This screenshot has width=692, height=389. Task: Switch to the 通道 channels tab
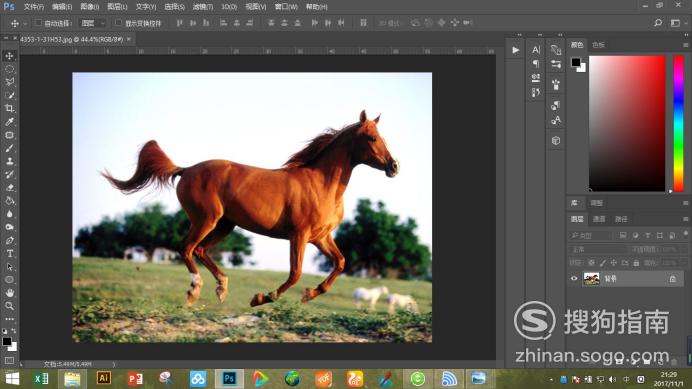[599, 219]
